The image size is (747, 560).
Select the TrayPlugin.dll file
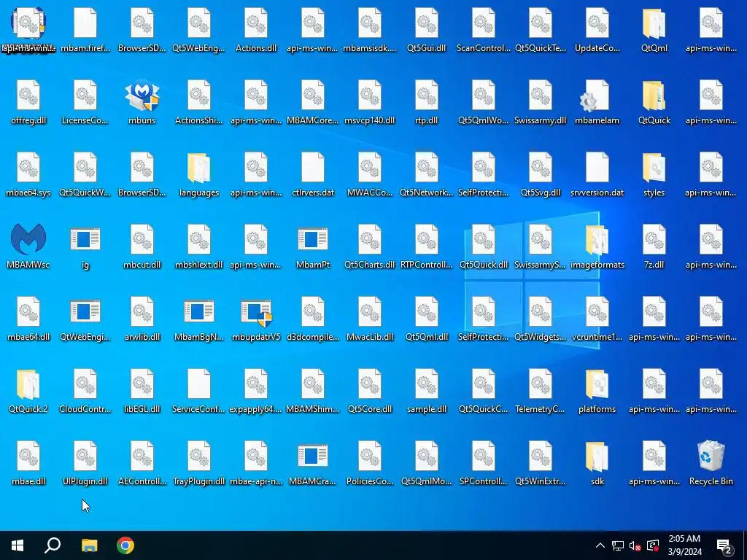(x=198, y=456)
